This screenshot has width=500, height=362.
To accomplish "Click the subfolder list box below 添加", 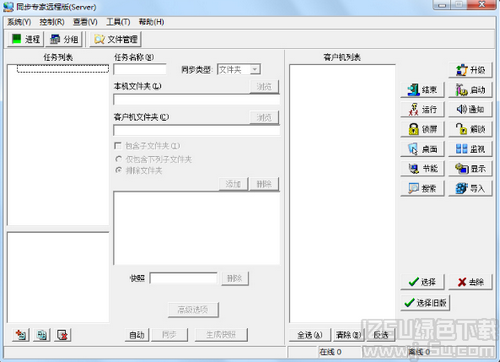I will 197,228.
